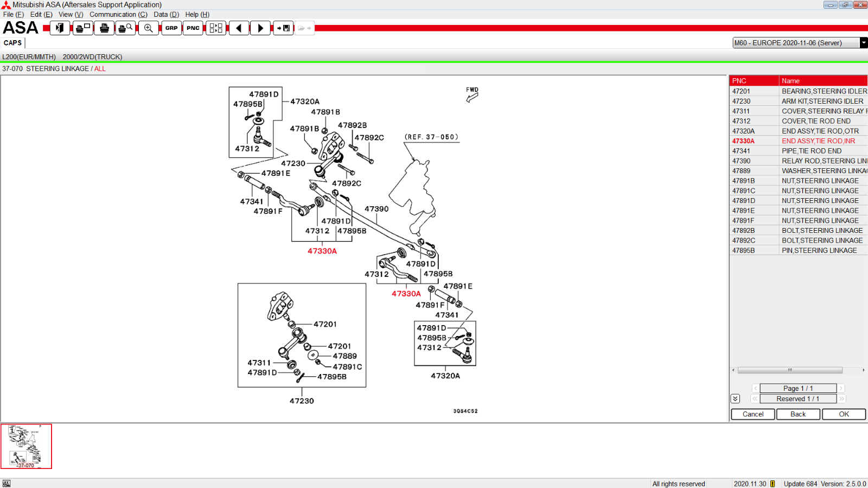This screenshot has width=868, height=488.
Task: Select the CAPS tab
Action: click(x=12, y=43)
